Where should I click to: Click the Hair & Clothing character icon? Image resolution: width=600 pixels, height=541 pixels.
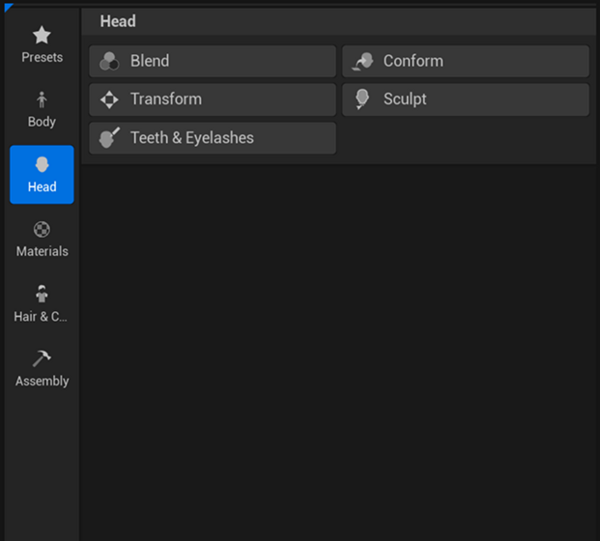pos(42,294)
